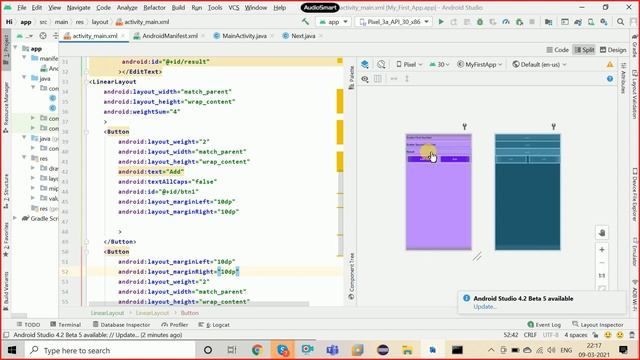Toggle the Build Variants tool window
Image resolution: width=640 pixels, height=360 pixels.
click(x=6, y=291)
